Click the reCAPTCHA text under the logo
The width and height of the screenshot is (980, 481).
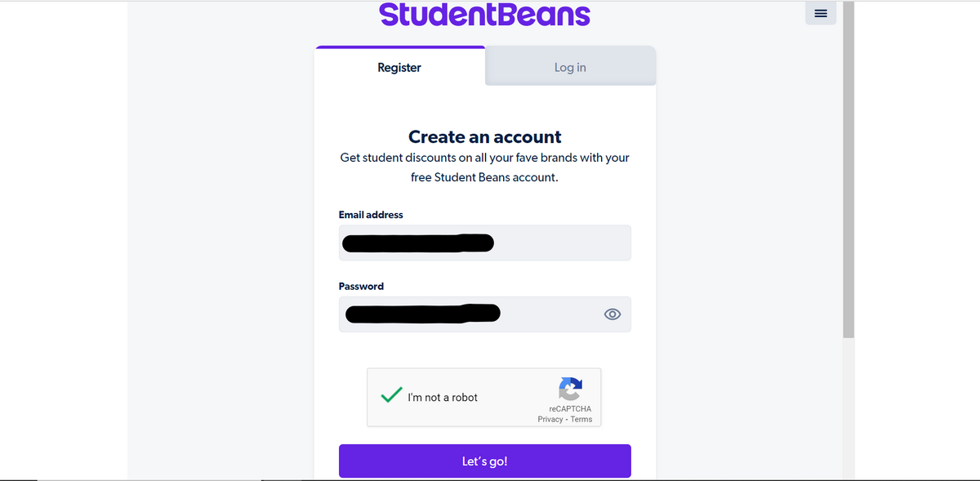[x=570, y=408]
